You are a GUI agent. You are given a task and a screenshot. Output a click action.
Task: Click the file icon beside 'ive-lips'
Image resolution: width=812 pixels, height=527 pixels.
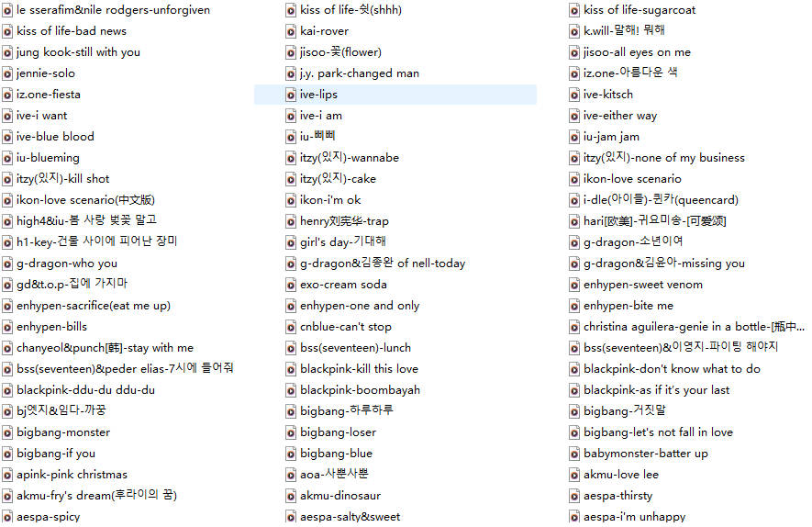pos(291,95)
